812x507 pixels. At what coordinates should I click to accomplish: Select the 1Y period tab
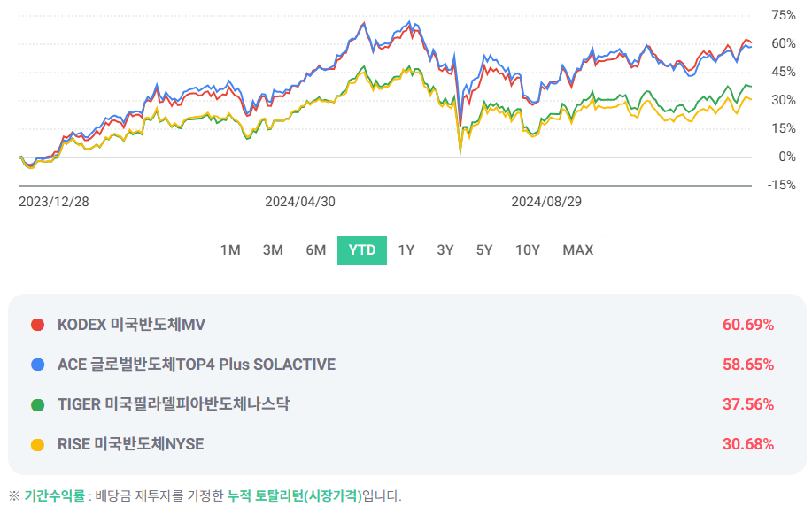[406, 250]
